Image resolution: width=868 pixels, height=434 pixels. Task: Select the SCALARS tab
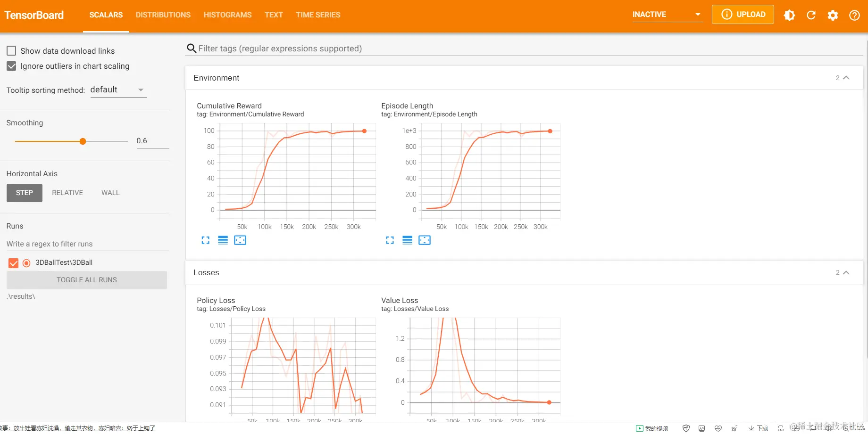coord(106,15)
